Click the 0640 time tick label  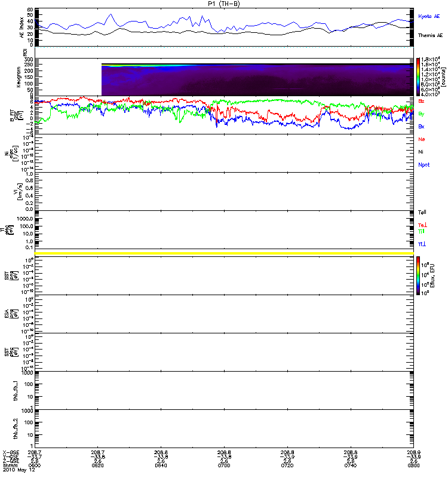click(161, 465)
